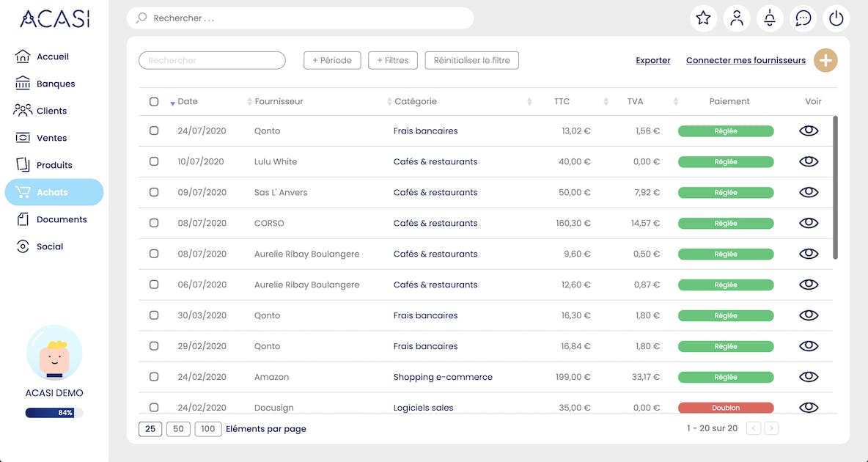Click the Exporter link
Viewport: 868px width, 462px height.
point(653,61)
